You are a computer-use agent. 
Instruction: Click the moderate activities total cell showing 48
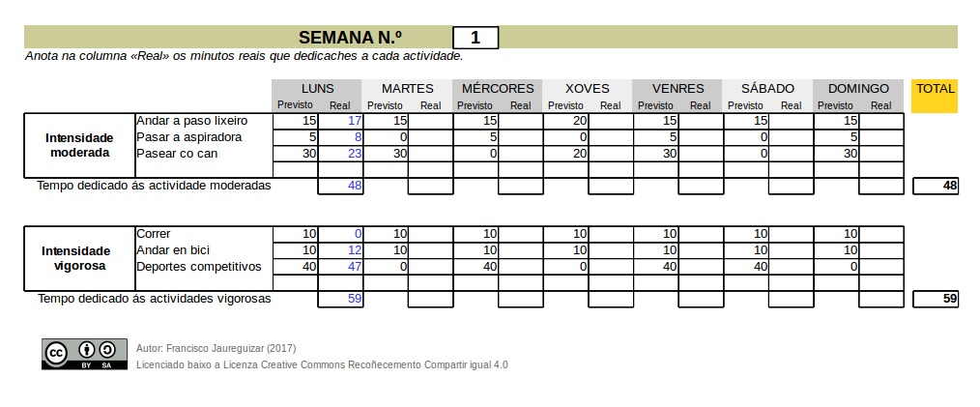point(936,186)
